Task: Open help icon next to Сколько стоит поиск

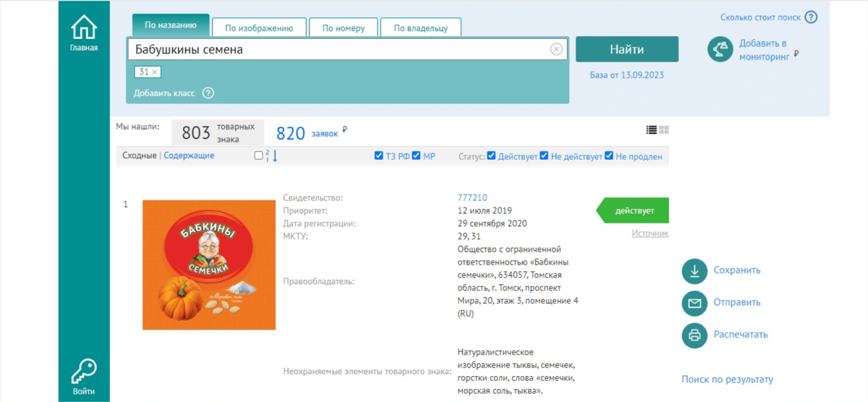Action: 811,17
